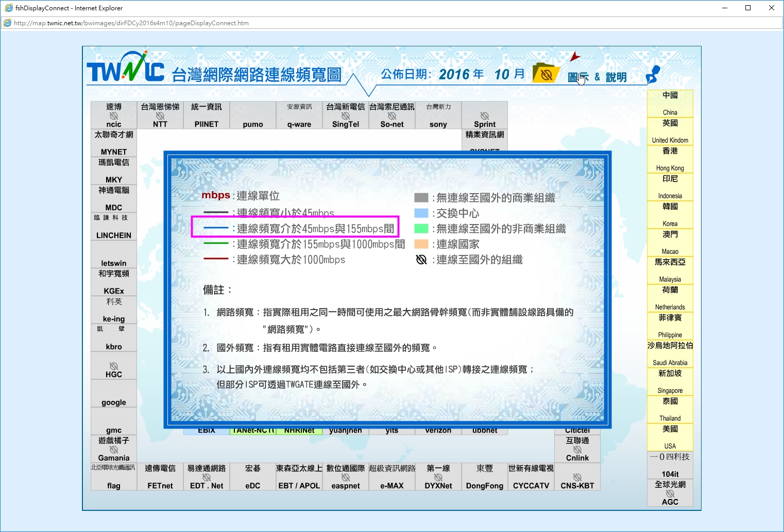Select the e-MAX provider cell
The width and height of the screenshot is (784, 532).
[x=392, y=476]
